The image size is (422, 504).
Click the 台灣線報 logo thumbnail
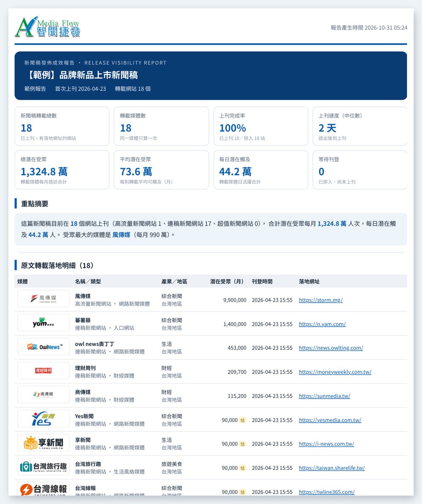pos(43,489)
